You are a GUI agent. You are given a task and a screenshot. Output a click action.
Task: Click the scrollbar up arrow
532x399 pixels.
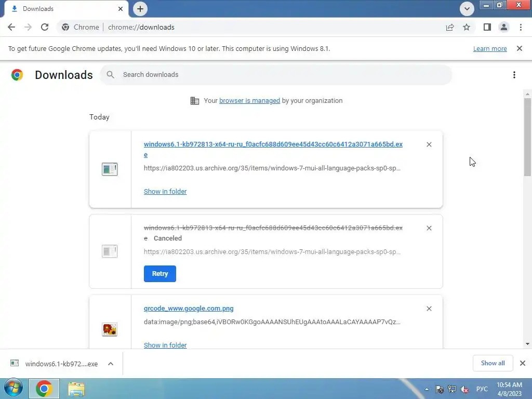pos(527,94)
